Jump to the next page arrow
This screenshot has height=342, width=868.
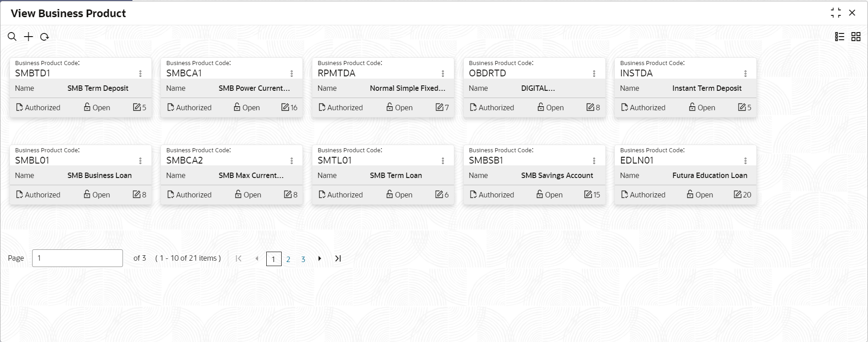(x=320, y=258)
